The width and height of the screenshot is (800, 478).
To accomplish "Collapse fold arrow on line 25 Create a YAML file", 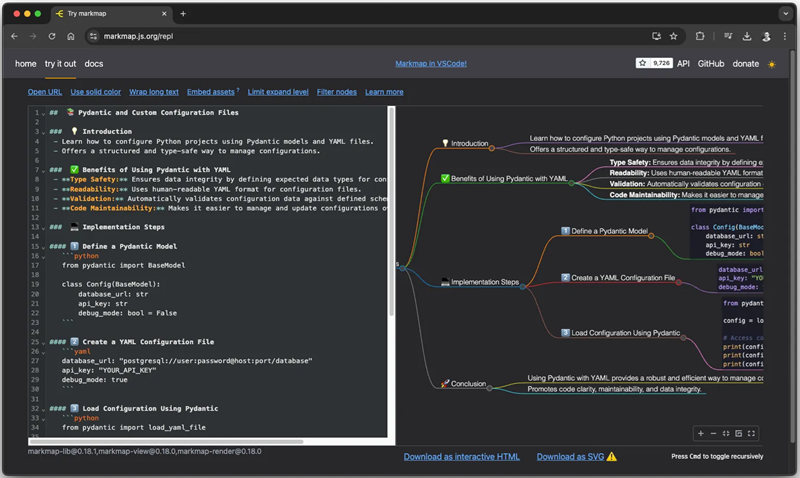I will point(43,342).
